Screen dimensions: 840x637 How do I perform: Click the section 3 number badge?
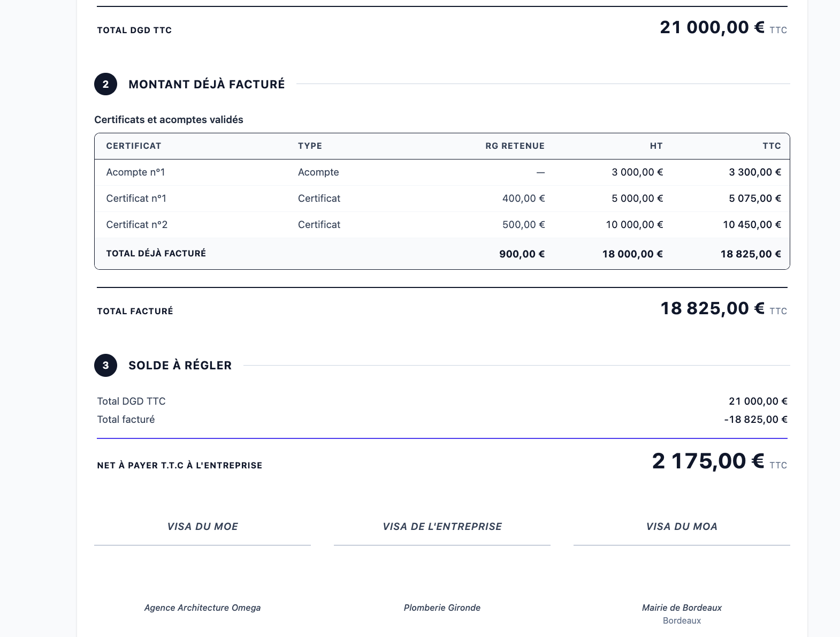tap(105, 365)
